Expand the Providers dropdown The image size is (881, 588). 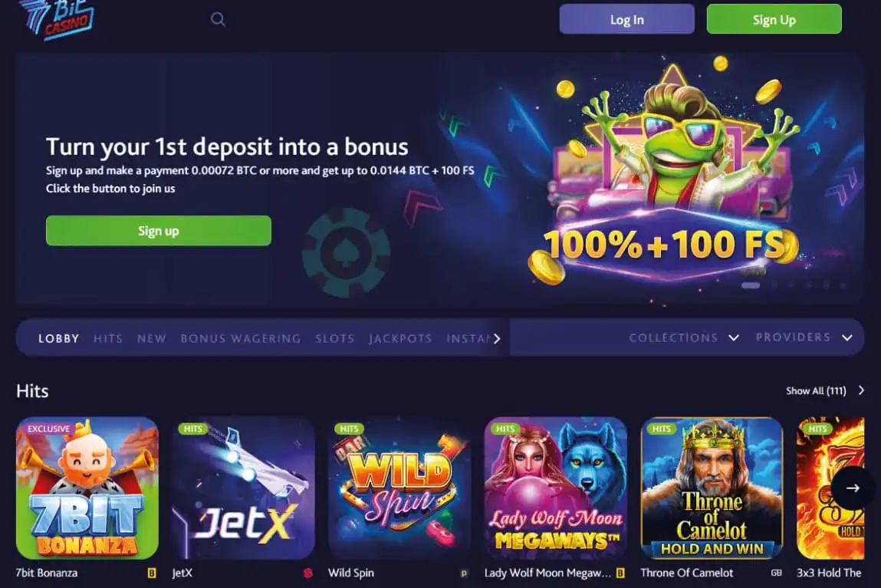804,337
